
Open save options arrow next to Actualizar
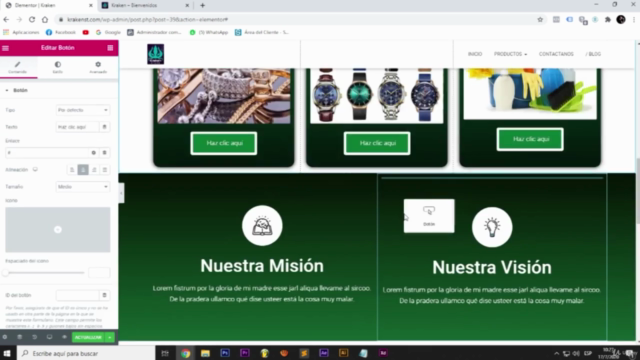(x=110, y=337)
